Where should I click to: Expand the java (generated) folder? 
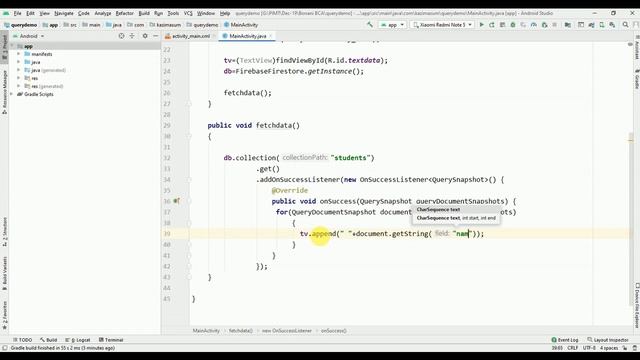tap(18, 70)
